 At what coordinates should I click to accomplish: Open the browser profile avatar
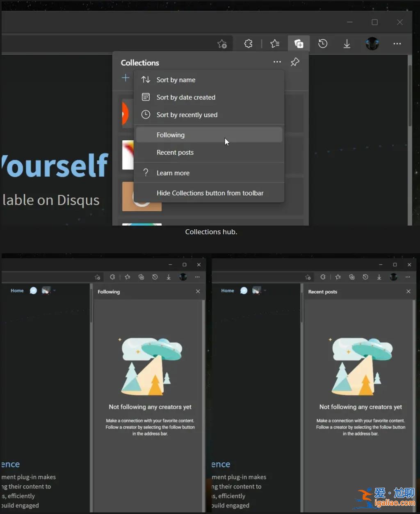372,43
